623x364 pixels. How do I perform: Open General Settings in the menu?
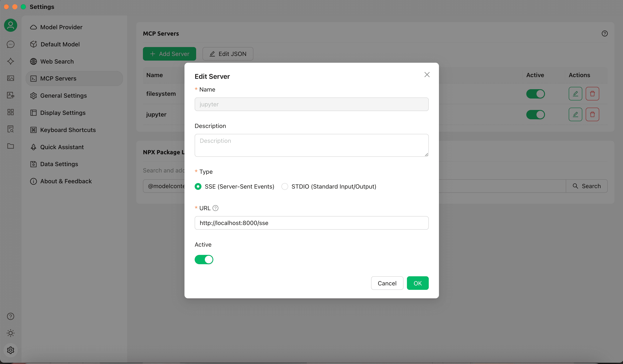(x=63, y=96)
